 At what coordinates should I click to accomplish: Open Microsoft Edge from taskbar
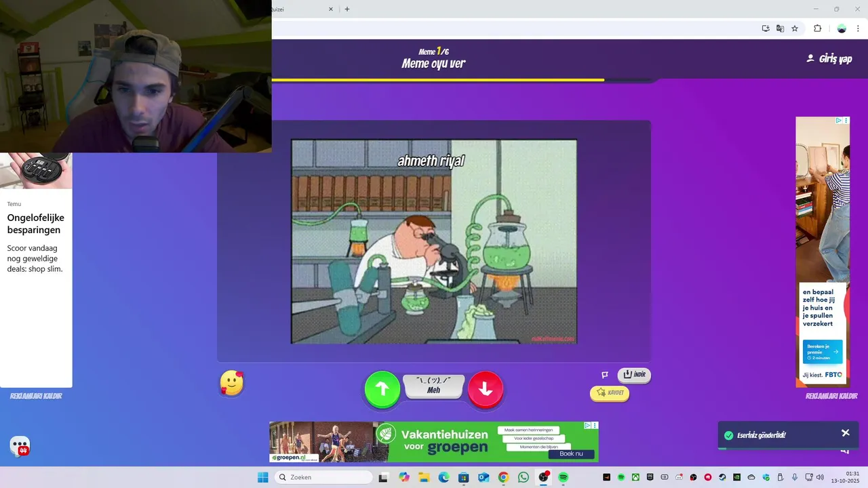coord(443,477)
